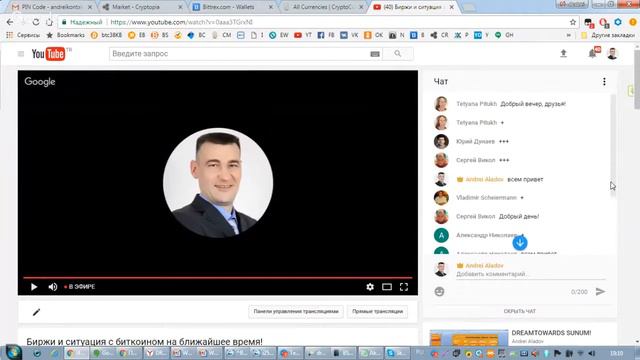This screenshot has width=640, height=360.
Task: Click the DREAMTOWARDS SUNUM title
Action: (x=551, y=333)
